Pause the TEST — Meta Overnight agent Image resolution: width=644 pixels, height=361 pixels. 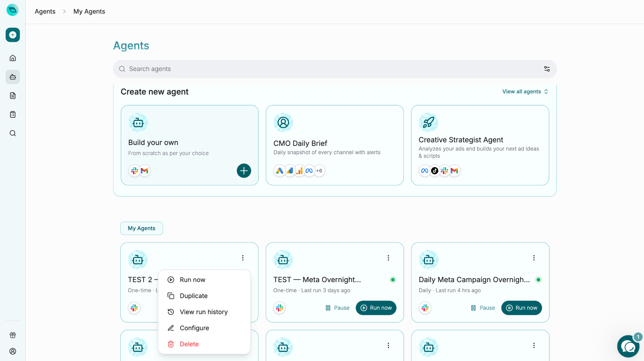tap(337, 308)
